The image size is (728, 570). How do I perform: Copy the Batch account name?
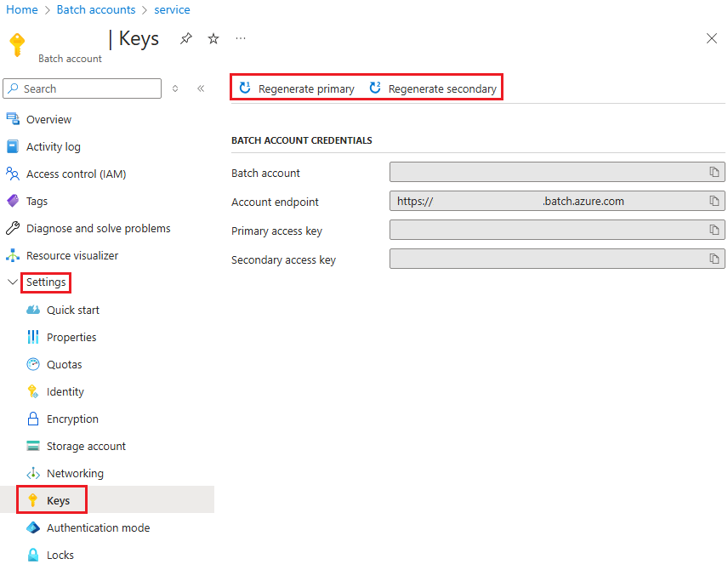(714, 172)
